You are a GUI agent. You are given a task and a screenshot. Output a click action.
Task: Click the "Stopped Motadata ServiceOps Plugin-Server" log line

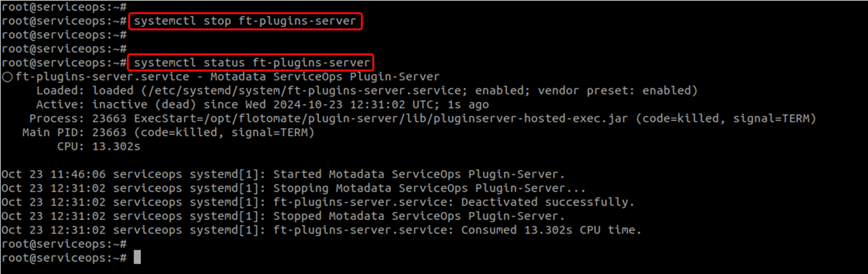pyautogui.click(x=419, y=216)
